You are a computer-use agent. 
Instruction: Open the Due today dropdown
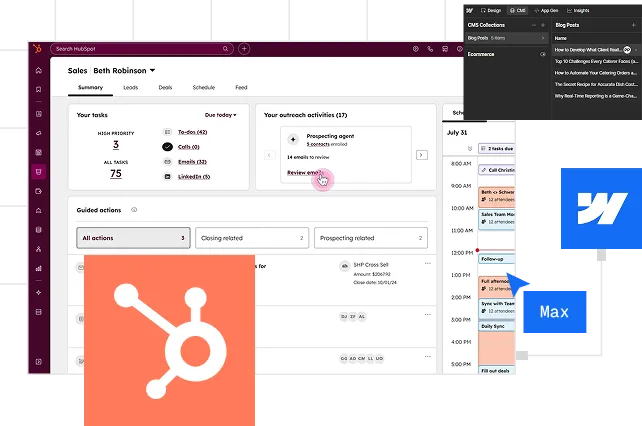coord(221,115)
